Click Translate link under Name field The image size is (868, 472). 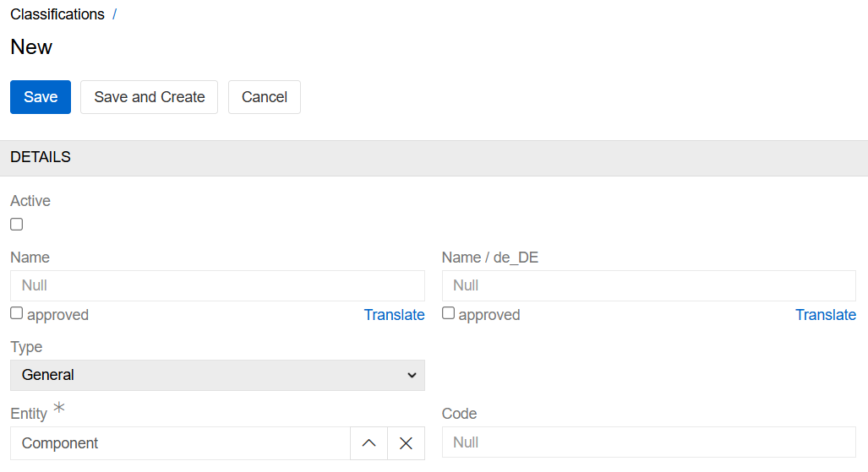coord(394,315)
